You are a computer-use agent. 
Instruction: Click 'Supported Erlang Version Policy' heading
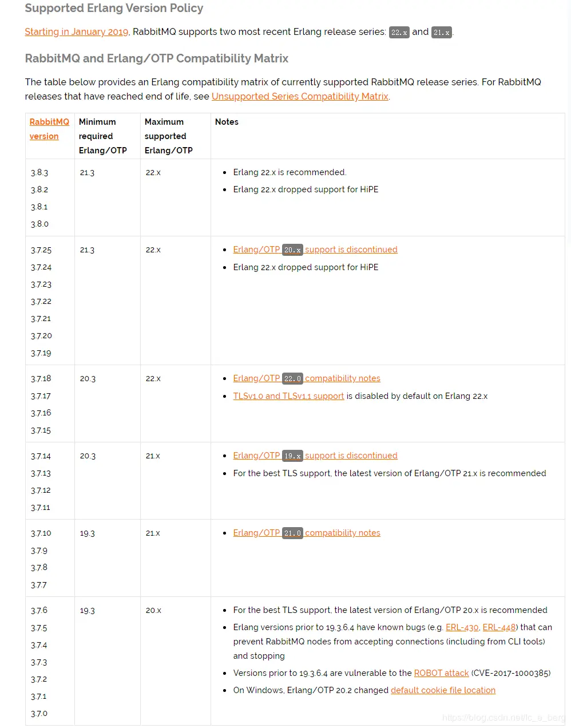114,8
